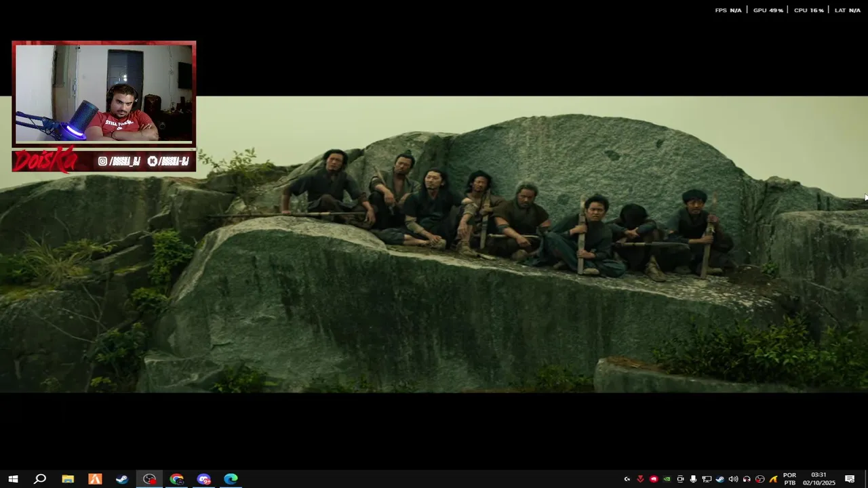Viewport: 868px width, 488px height.
Task: Click the FPS N/A overlay readout
Action: point(728,10)
